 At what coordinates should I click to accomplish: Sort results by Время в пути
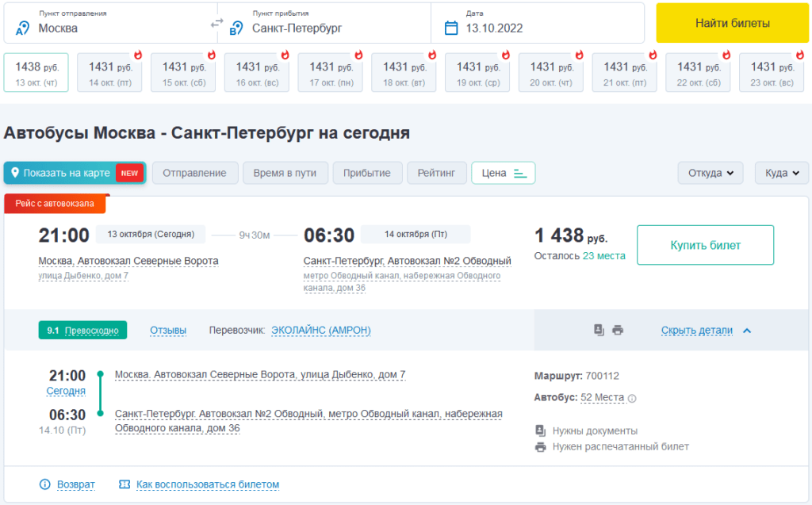coord(285,173)
